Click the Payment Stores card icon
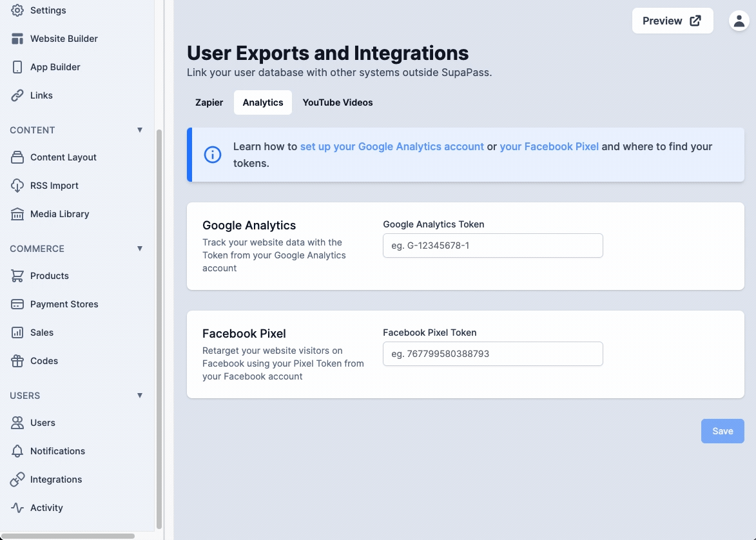 pyautogui.click(x=17, y=304)
